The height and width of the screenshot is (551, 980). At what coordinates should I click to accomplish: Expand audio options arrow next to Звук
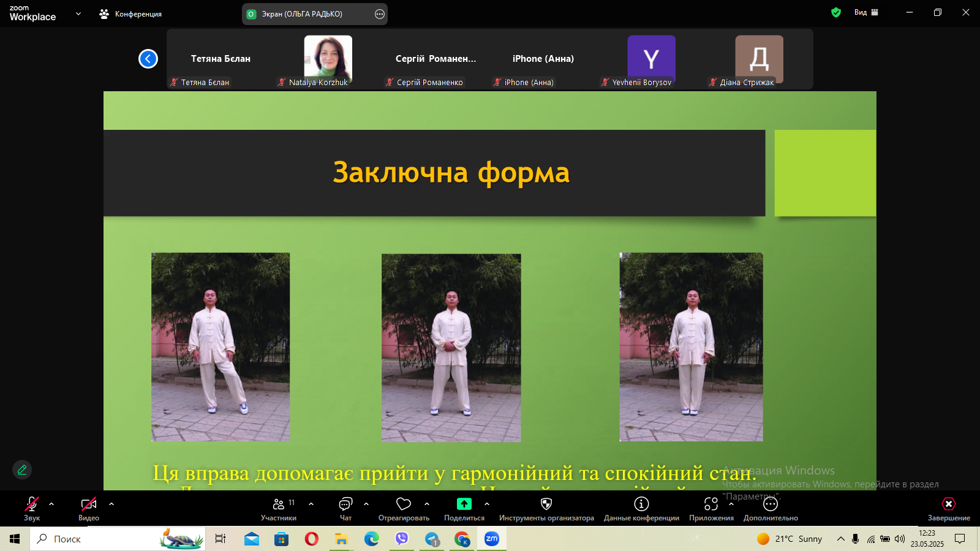(51, 504)
